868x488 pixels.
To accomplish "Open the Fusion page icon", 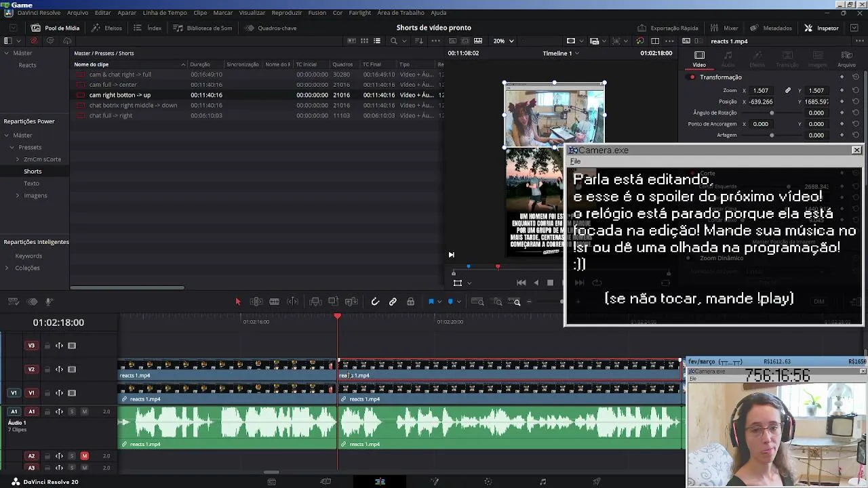I will (x=434, y=482).
